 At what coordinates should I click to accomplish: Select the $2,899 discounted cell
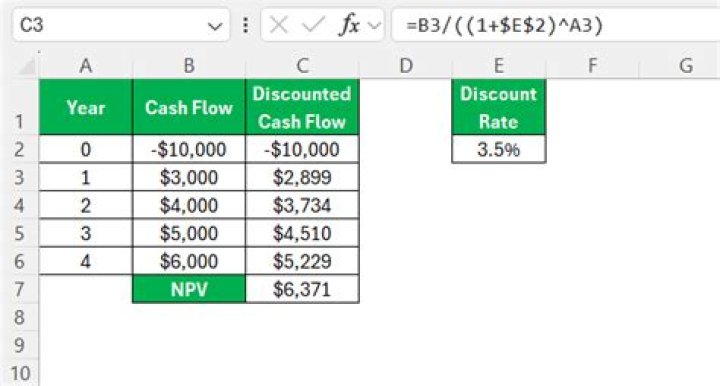pyautogui.click(x=302, y=177)
